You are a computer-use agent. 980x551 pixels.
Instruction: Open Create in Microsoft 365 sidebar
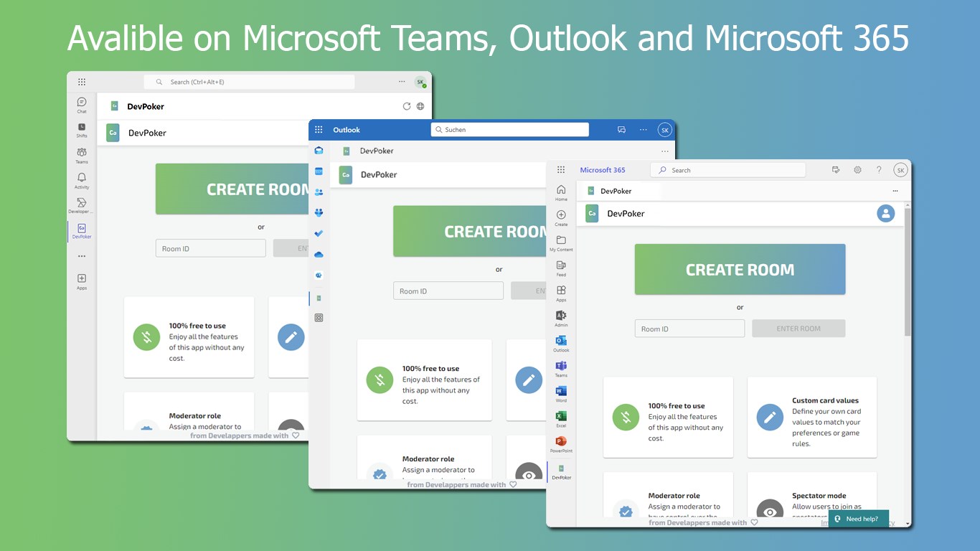tap(561, 217)
